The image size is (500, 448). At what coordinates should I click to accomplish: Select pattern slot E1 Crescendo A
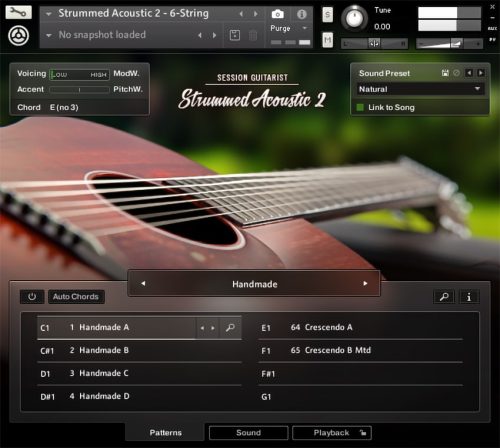pos(361,328)
